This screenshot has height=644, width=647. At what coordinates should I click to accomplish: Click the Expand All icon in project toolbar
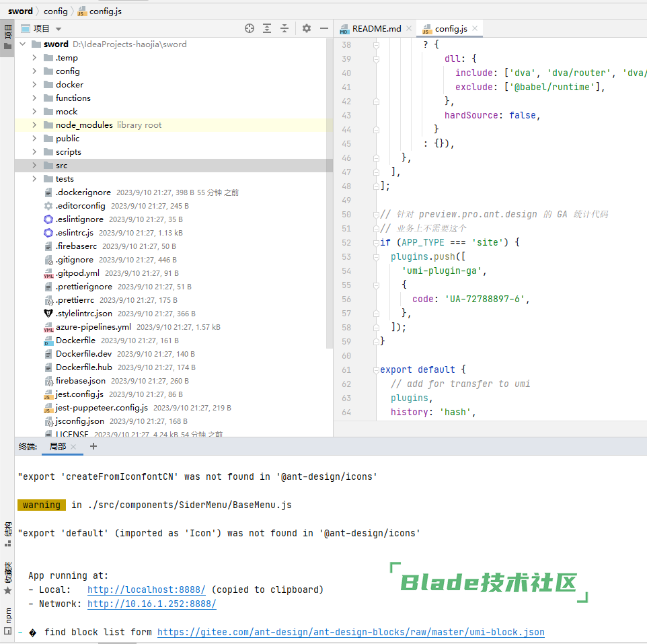click(267, 28)
